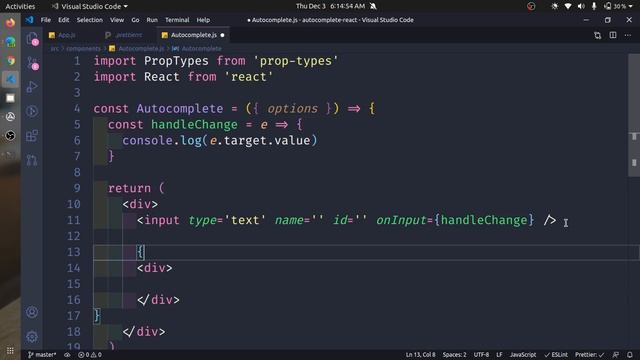Open the Help menu

pos(203,20)
